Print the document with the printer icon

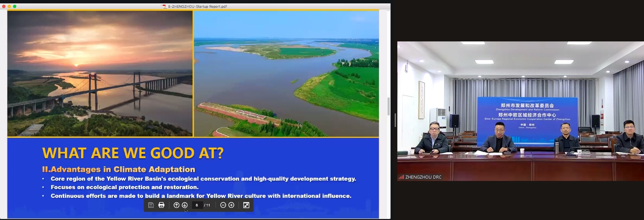(x=162, y=205)
